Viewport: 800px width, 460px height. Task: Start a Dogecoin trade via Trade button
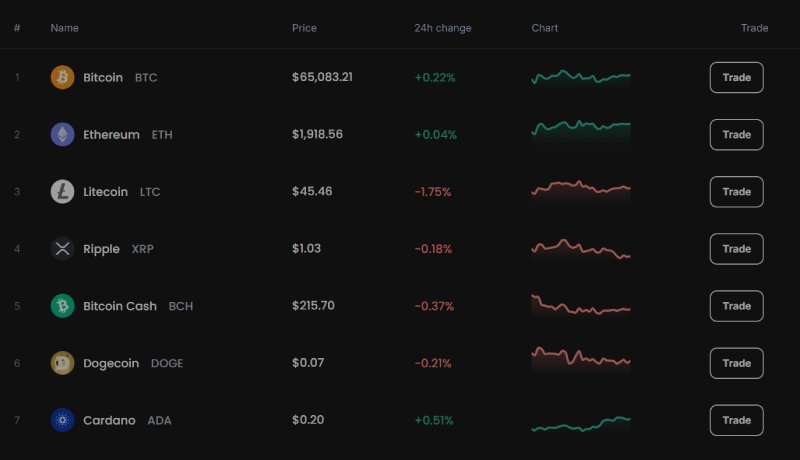coord(736,363)
